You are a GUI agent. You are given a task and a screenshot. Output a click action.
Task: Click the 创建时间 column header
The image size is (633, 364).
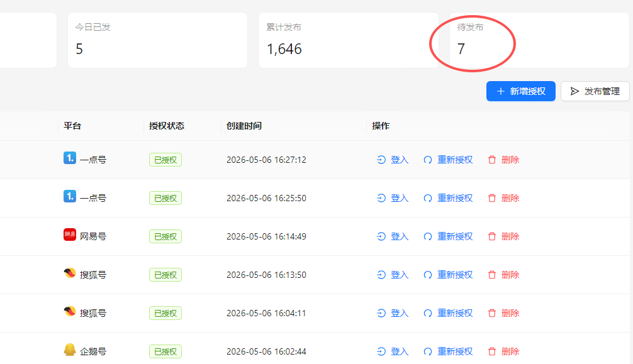point(244,126)
